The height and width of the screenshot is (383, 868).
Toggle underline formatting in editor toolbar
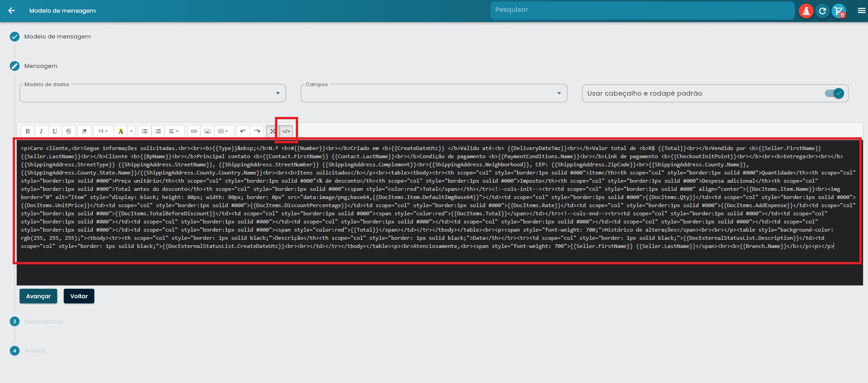(x=55, y=131)
